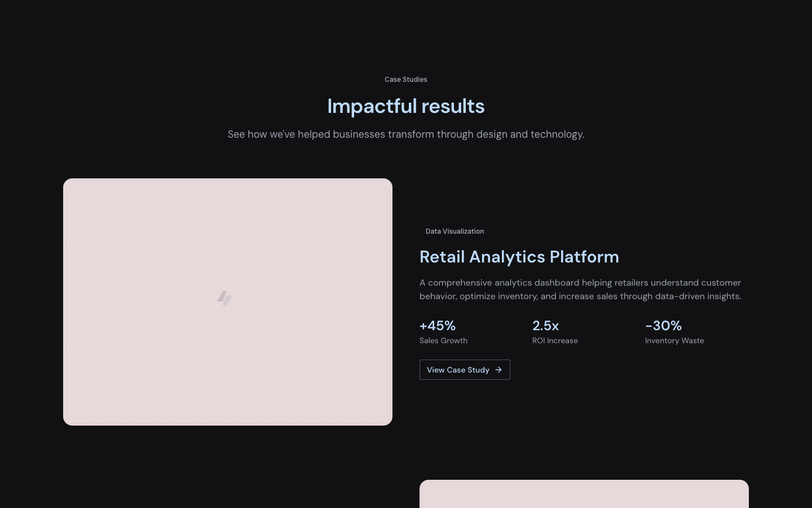
Task: Select the Data Visualization tag
Action: [454, 231]
